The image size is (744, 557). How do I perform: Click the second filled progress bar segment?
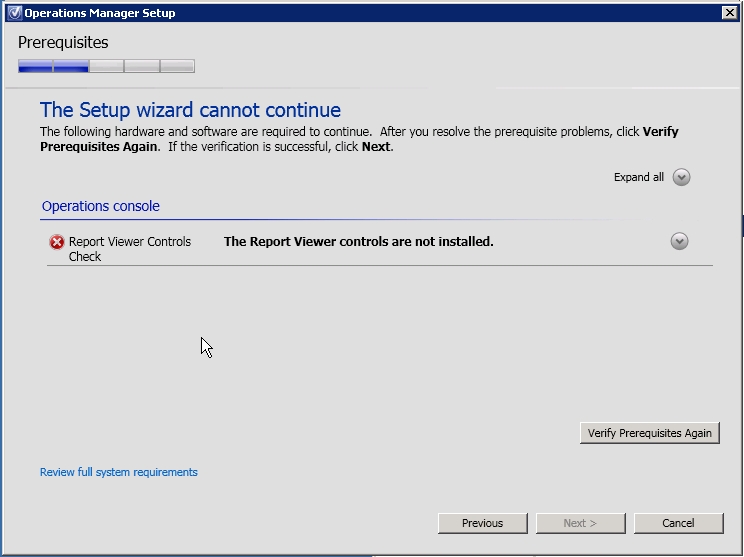71,67
